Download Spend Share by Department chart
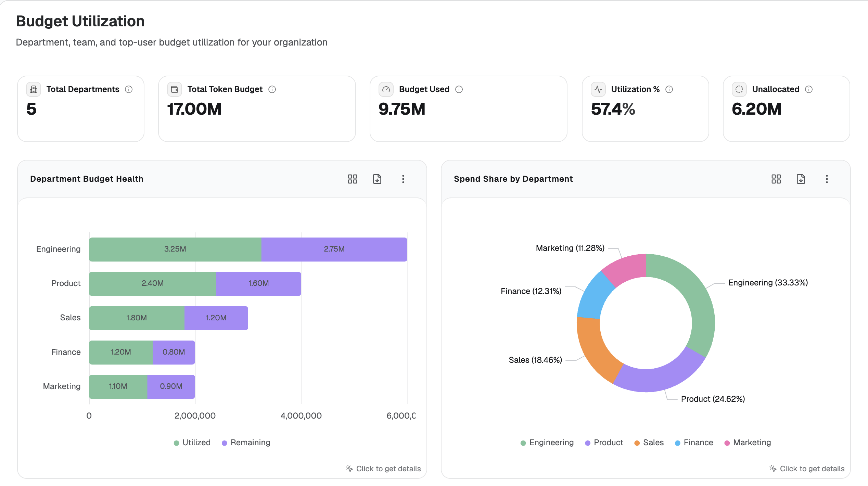This screenshot has width=868, height=486. [801, 179]
